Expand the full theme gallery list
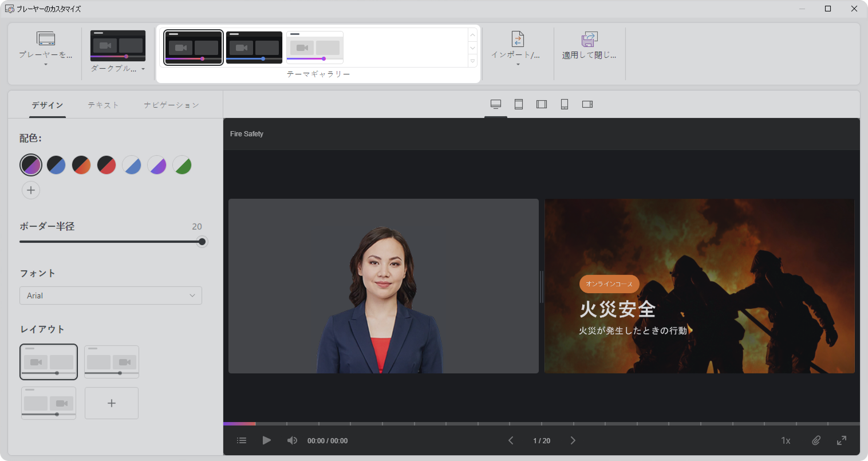868x461 pixels. 472,61
